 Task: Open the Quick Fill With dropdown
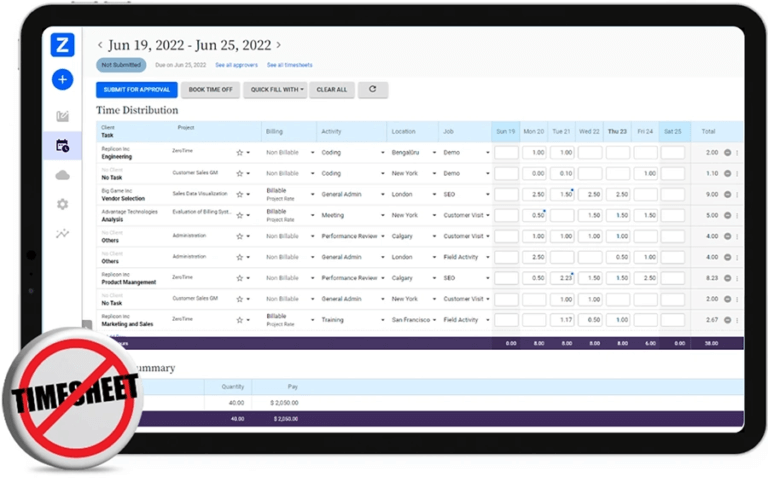click(278, 89)
